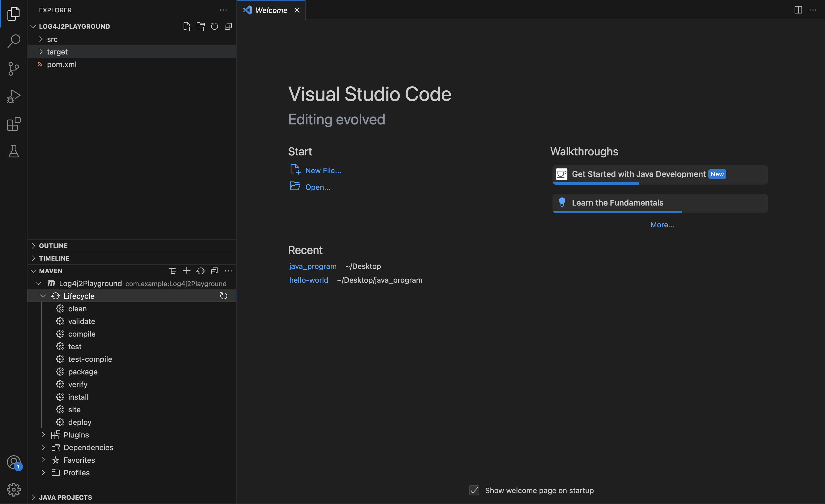Create a new file in the Explorer
825x504 pixels.
coord(187,26)
